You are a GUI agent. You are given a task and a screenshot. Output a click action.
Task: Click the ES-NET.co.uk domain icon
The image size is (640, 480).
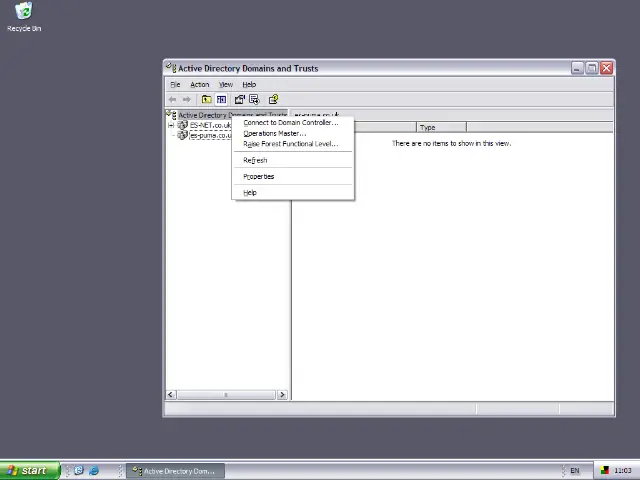click(182, 125)
